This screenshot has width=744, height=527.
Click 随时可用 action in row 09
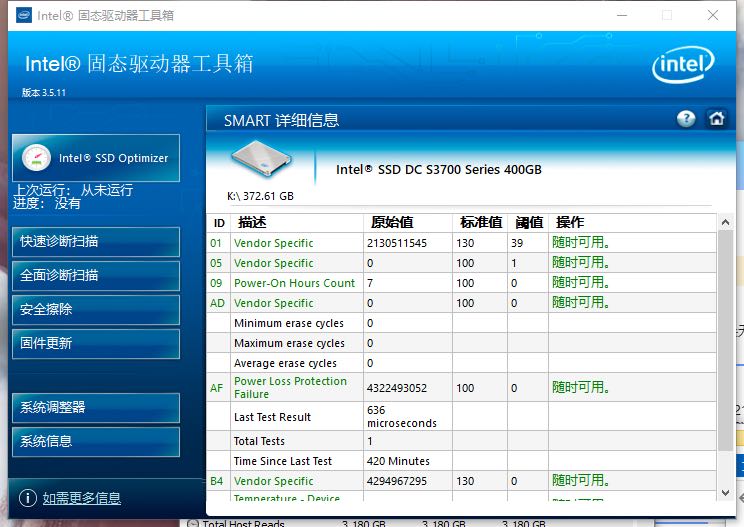coord(580,282)
